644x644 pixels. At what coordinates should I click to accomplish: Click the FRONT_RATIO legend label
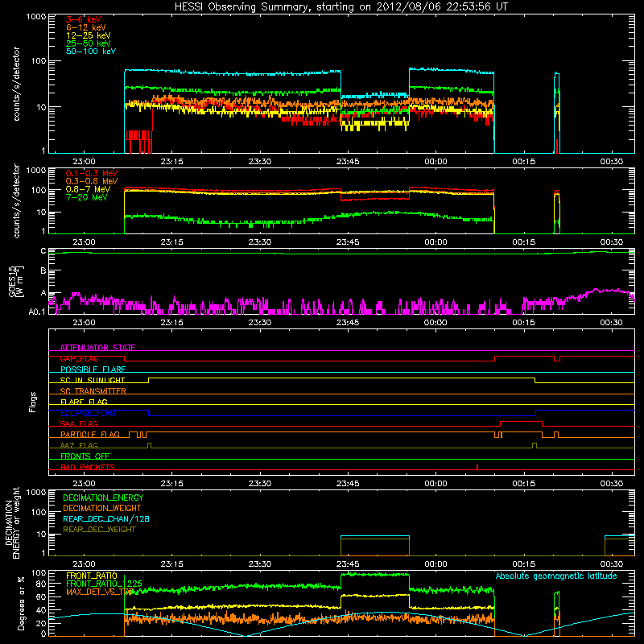(x=92, y=576)
